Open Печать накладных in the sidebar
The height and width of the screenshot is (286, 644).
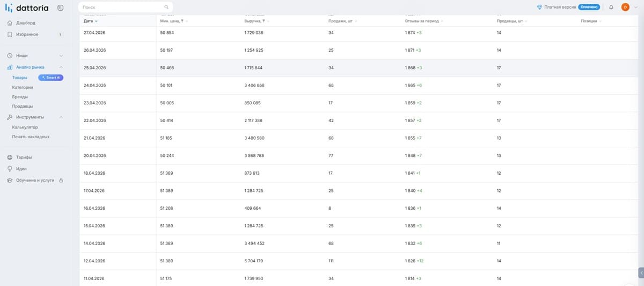click(x=31, y=137)
